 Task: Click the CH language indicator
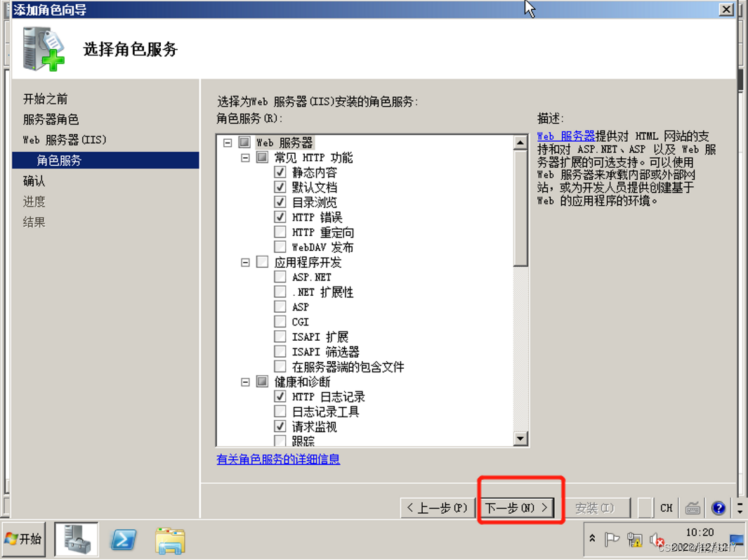click(667, 508)
